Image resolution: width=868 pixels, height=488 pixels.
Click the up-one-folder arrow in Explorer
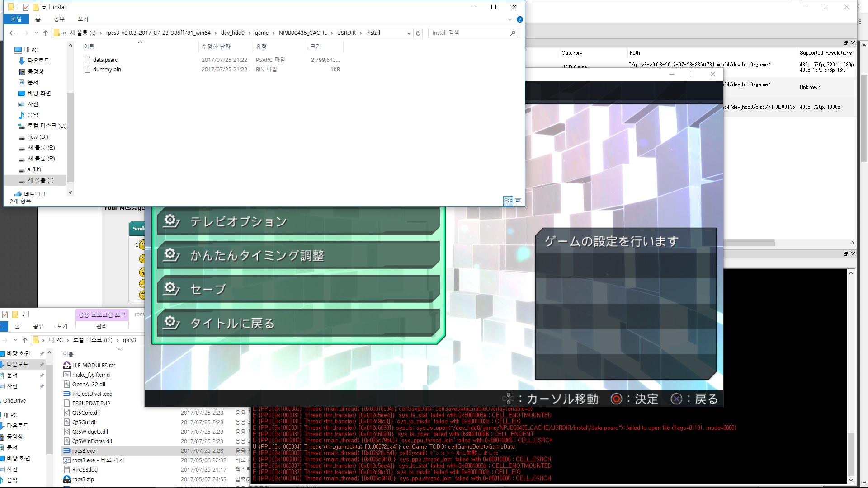pyautogui.click(x=46, y=33)
